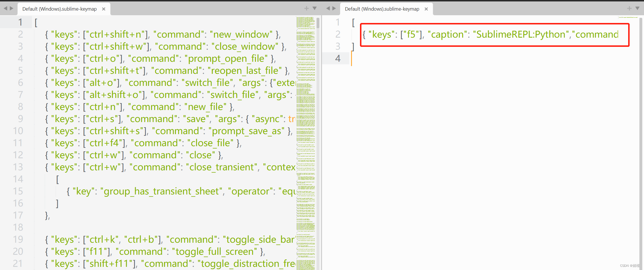The height and width of the screenshot is (270, 644).
Task: Click the "prompt_open_file" command text
Action: [226, 59]
